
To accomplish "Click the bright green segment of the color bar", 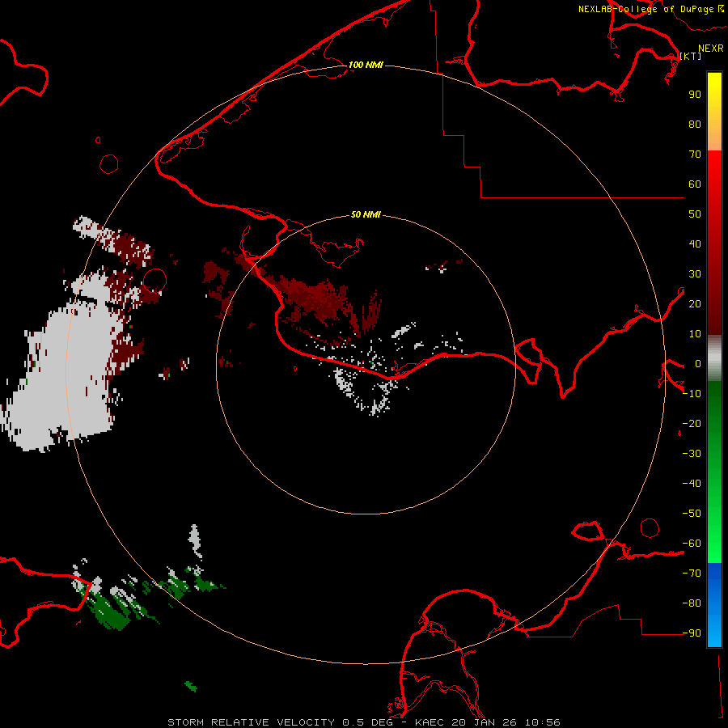I will tap(714, 534).
